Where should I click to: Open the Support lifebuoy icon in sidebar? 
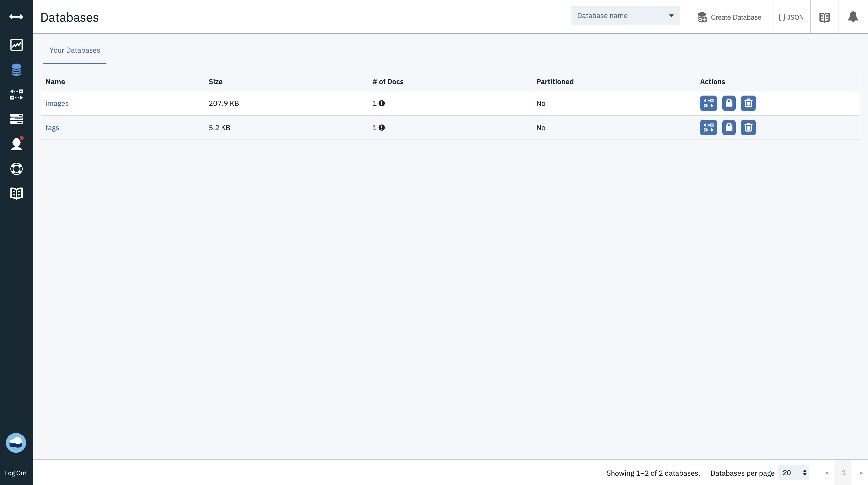click(x=16, y=169)
